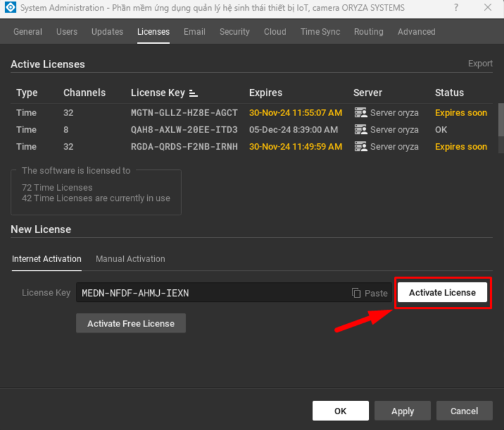Switch to the Advanced tab
Screen dimensions: 504x430
point(417,32)
